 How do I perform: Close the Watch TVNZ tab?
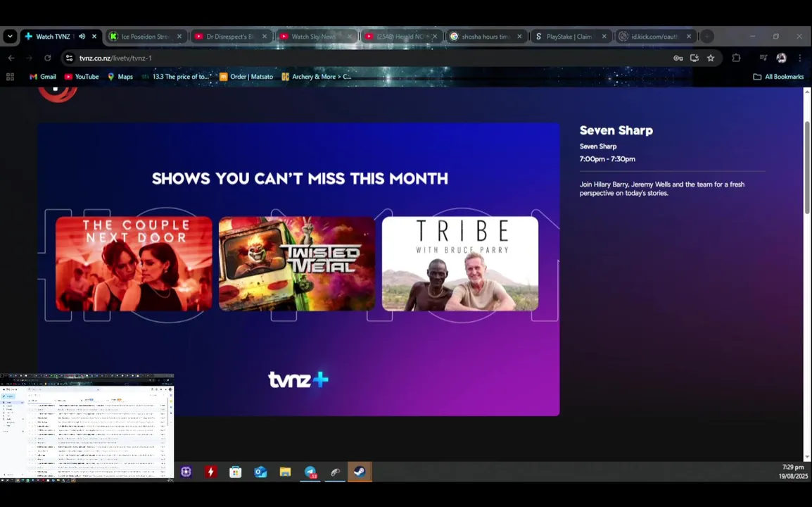point(94,37)
